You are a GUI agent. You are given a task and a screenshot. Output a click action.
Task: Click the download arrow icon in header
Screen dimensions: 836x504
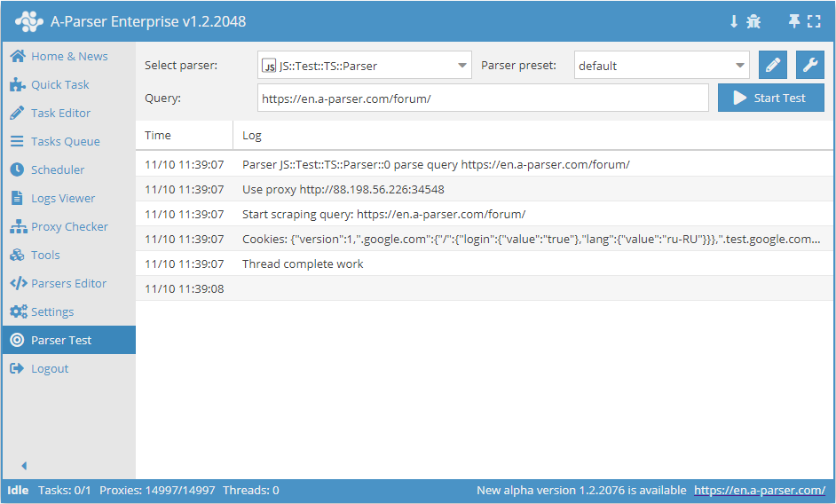coord(734,21)
